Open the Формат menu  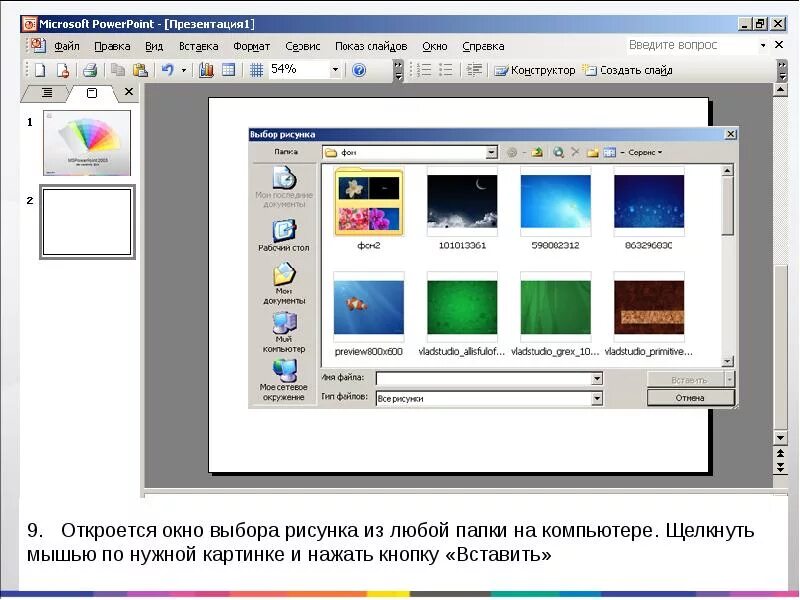point(252,46)
